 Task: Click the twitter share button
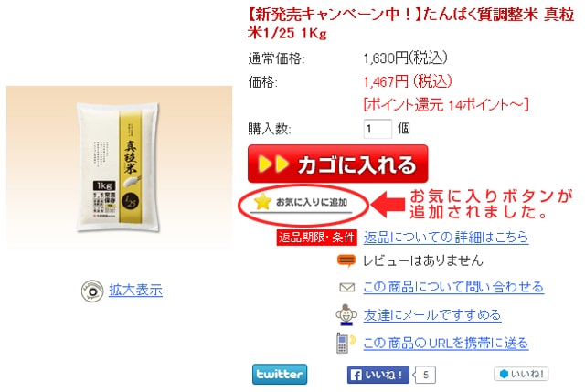(280, 374)
